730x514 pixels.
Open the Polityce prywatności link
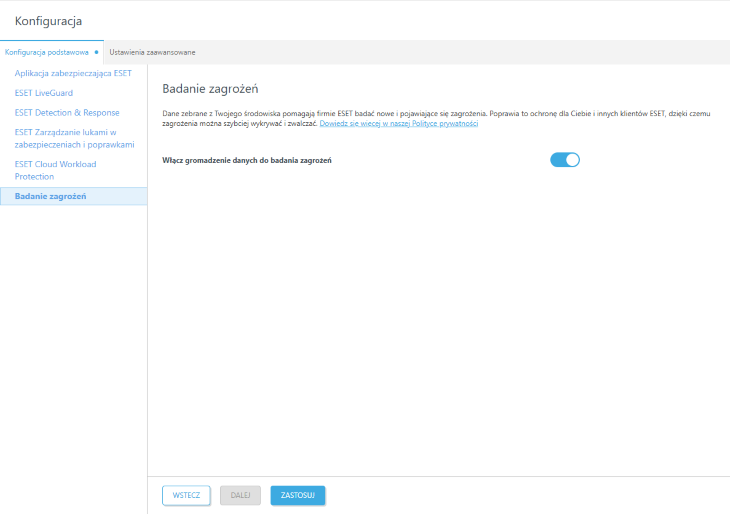(x=399, y=123)
